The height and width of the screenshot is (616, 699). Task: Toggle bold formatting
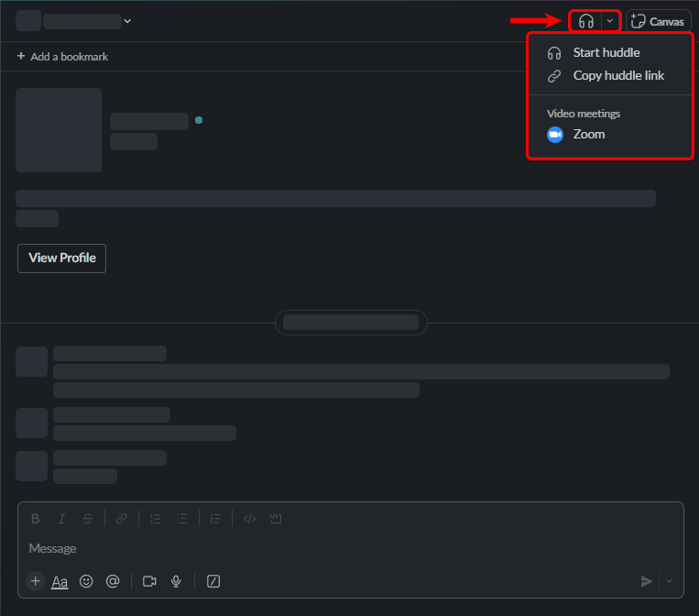[x=35, y=519]
